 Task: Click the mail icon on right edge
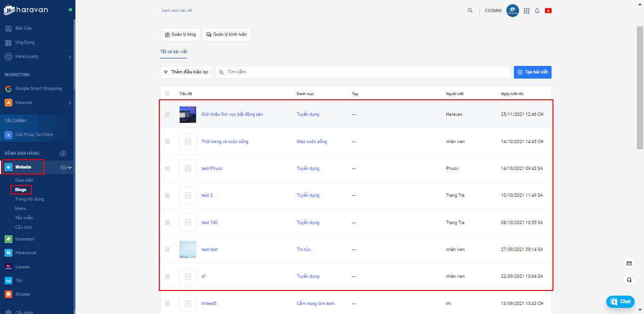click(629, 263)
